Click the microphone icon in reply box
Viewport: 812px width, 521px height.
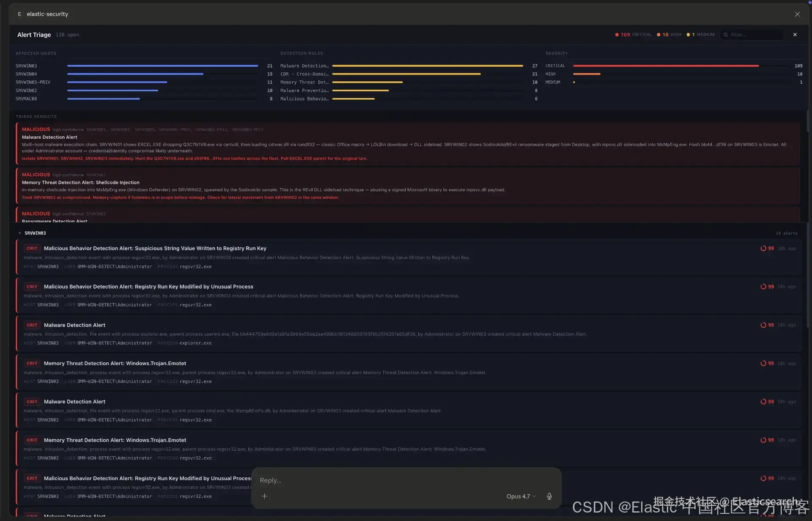point(549,496)
